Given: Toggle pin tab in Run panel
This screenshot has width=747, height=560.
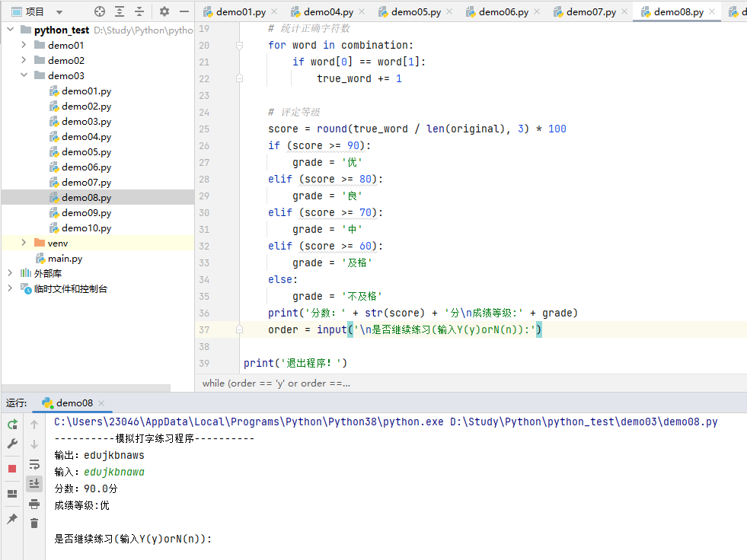Looking at the screenshot, I should [x=12, y=518].
